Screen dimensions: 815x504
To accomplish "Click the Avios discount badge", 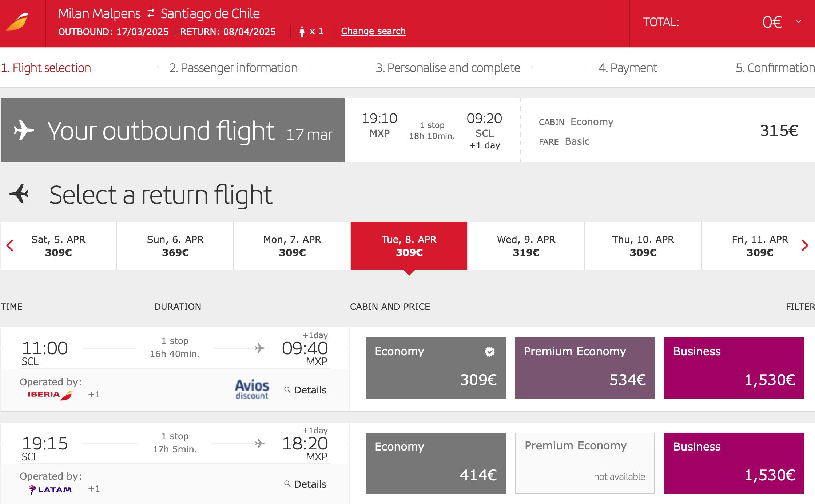I will pos(252,389).
